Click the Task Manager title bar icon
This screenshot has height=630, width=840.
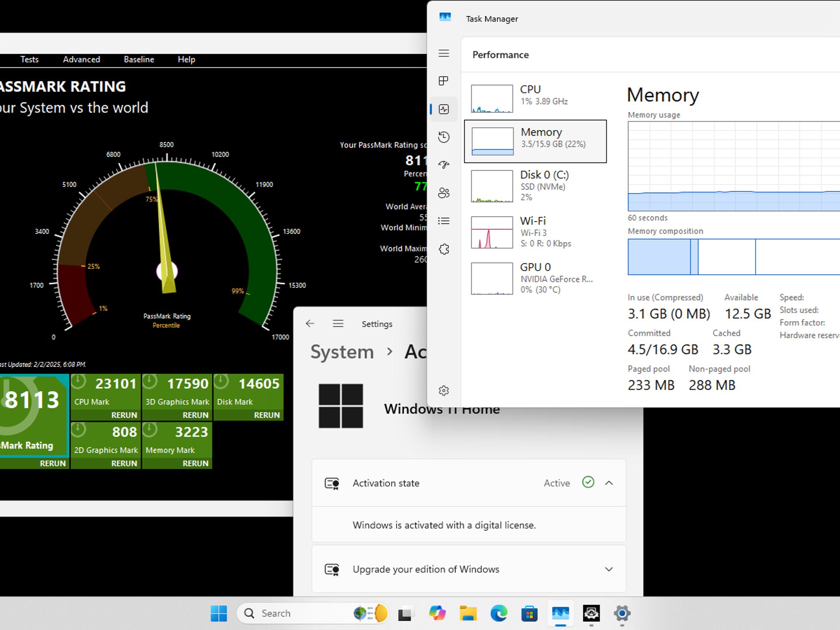tap(445, 17)
